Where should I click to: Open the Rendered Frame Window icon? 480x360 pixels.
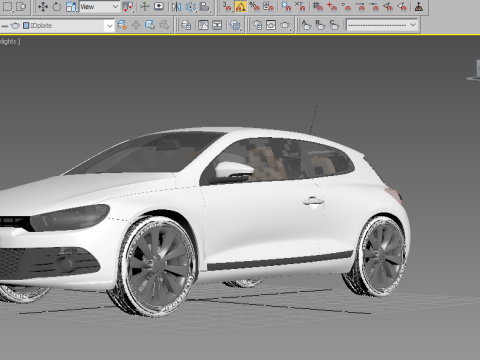pos(271,25)
